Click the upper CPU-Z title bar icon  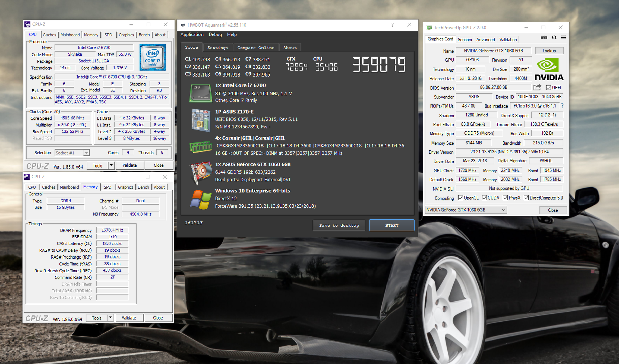click(27, 24)
